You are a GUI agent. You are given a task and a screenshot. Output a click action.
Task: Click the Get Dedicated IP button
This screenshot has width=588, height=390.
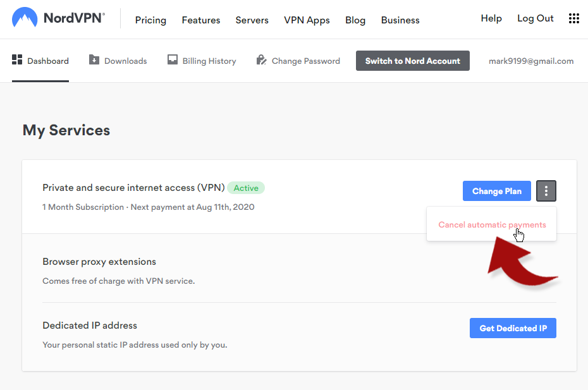pos(513,328)
